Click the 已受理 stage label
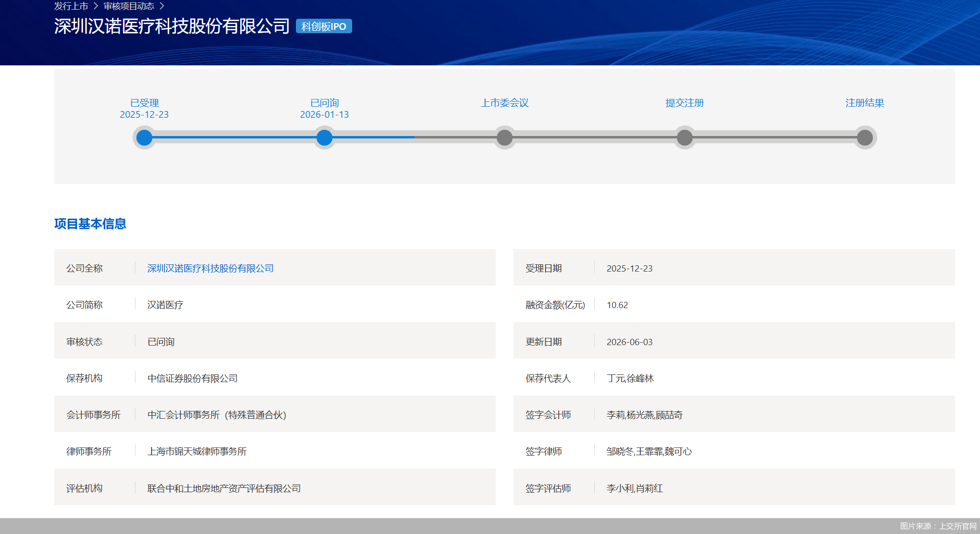This screenshot has width=980, height=534. click(144, 103)
